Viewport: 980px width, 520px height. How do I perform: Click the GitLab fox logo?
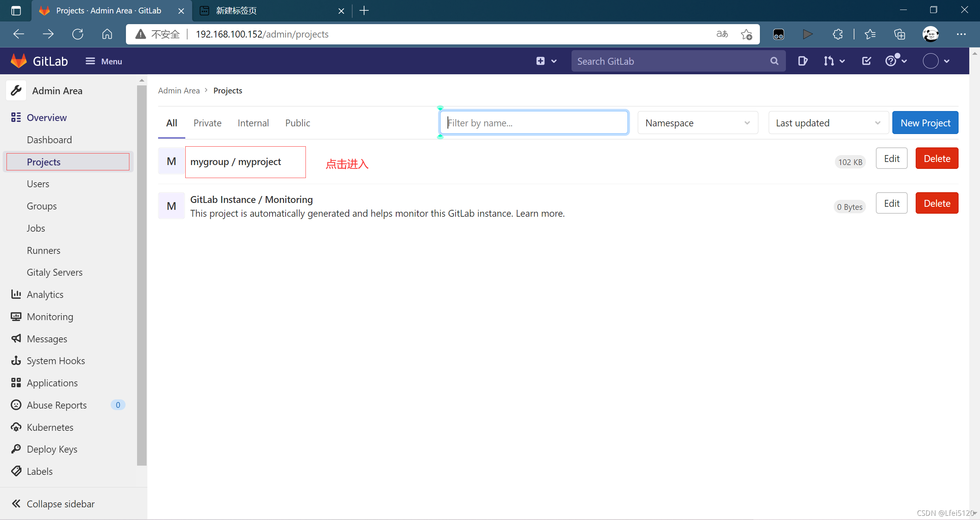click(x=18, y=61)
